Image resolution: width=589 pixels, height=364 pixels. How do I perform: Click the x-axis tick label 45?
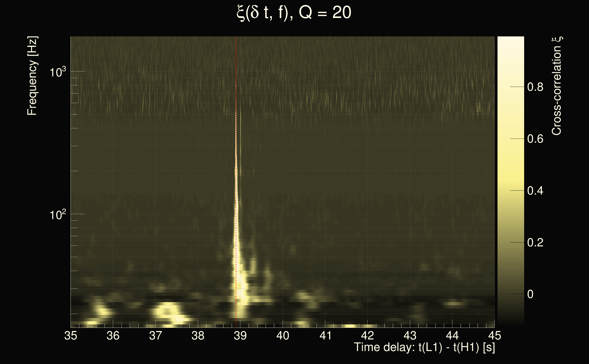click(495, 336)
